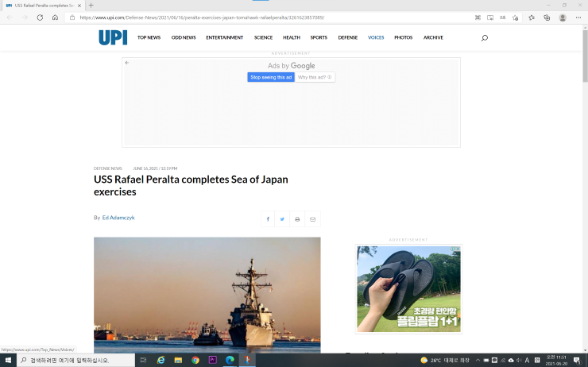Open the Photos section
588x367 pixels.
(404, 37)
